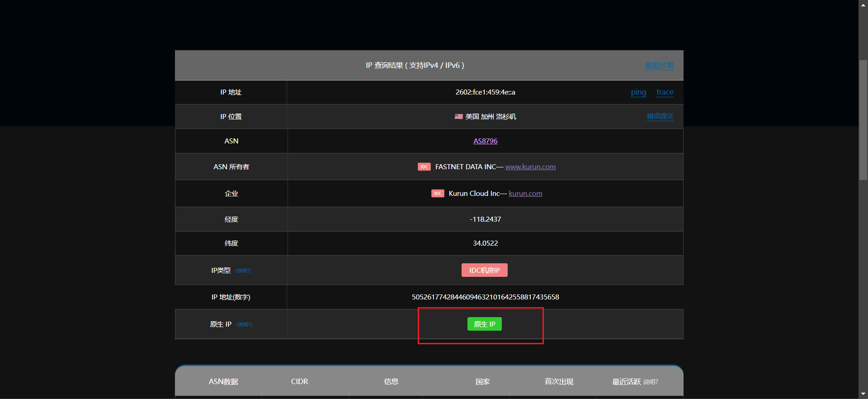The width and height of the screenshot is (868, 399).
Task: Click the FASTNET DATA INC owner text
Action: click(466, 167)
